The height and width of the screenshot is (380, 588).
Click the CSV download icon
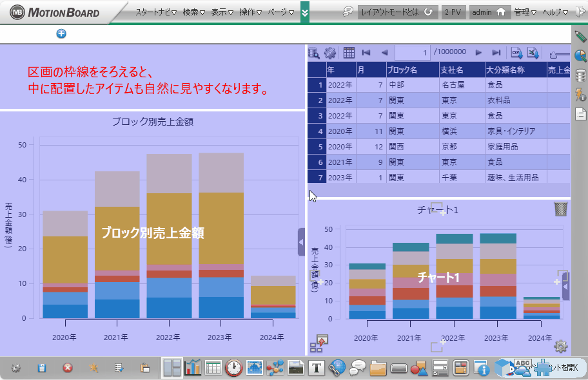(517, 53)
